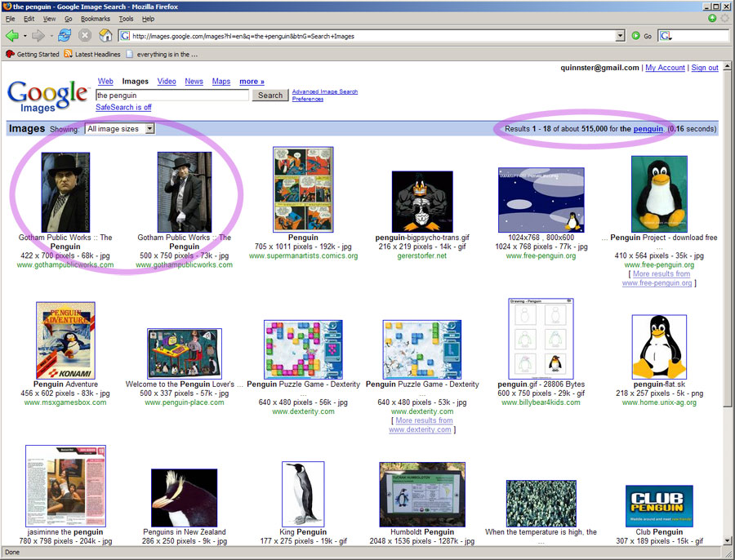This screenshot has height=560, width=735.
Task: Open the 'When the temperature is high' thumbnail
Action: 541,504
